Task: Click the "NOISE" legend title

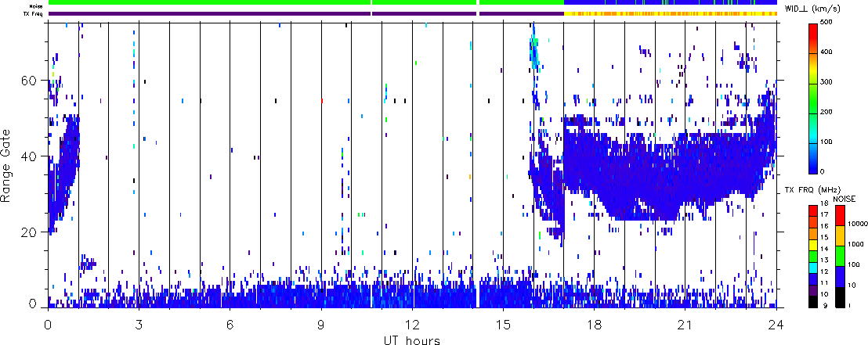Action: 844,199
